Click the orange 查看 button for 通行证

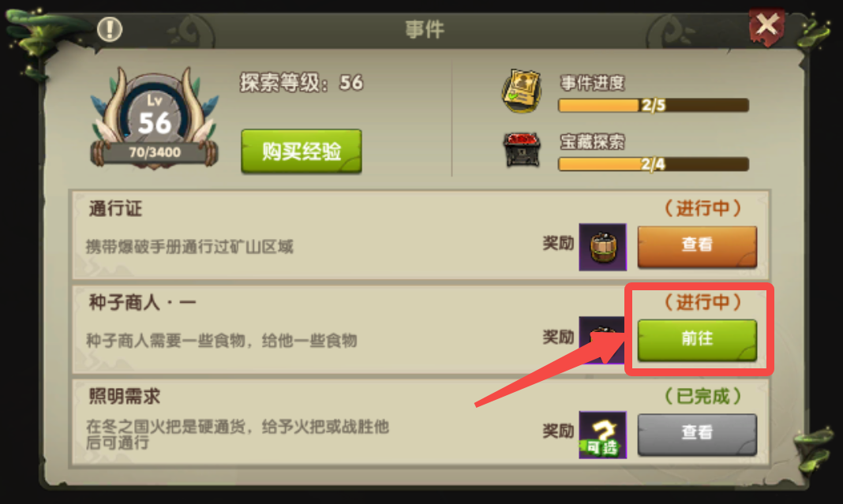point(697,247)
